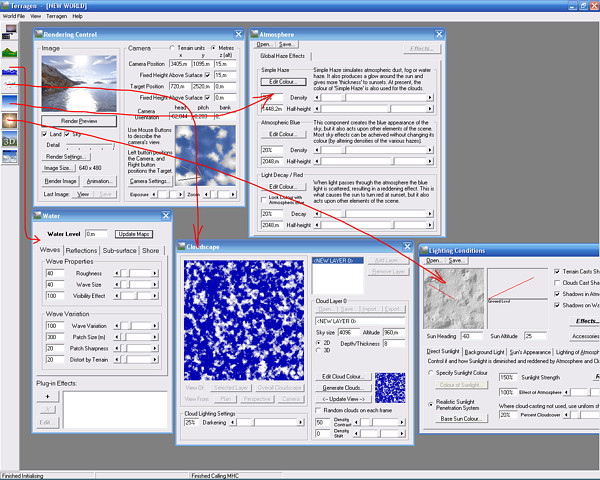Click Update Maps in the Water window
This screenshot has width=600, height=480.
pyautogui.click(x=134, y=234)
